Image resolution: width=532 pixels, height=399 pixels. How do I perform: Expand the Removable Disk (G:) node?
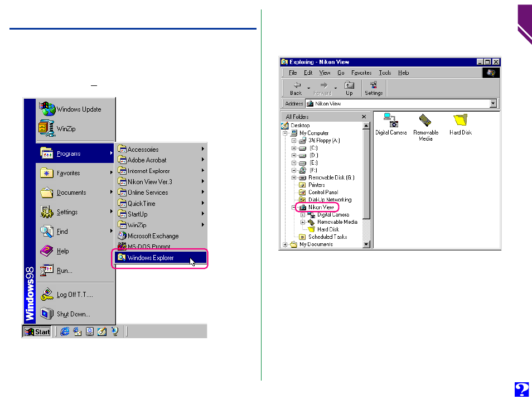pos(294,177)
